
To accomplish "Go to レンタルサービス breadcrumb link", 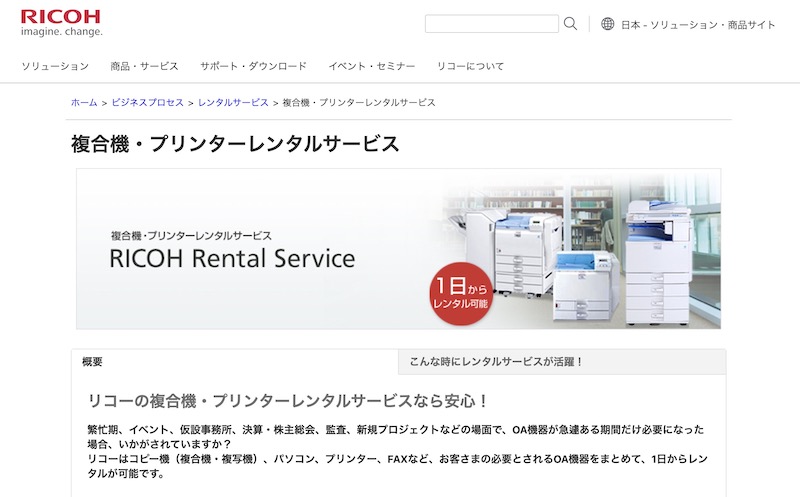I will (x=233, y=103).
